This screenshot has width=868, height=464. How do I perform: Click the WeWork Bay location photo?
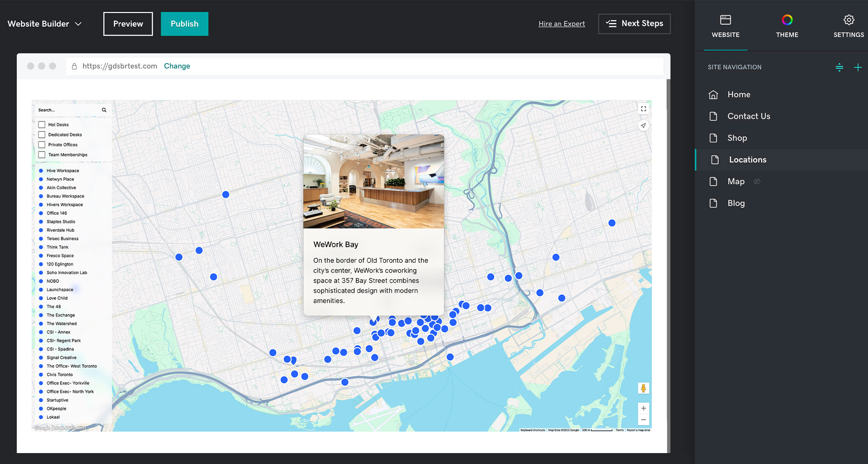[x=373, y=181]
